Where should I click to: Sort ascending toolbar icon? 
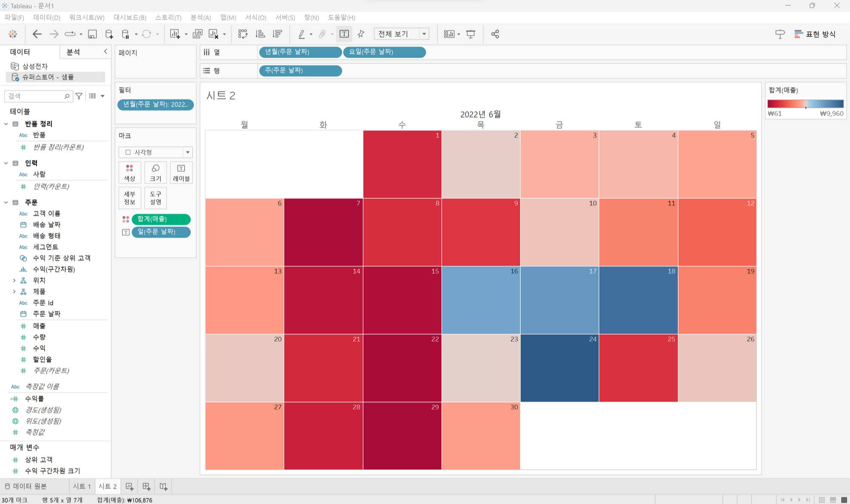(260, 34)
